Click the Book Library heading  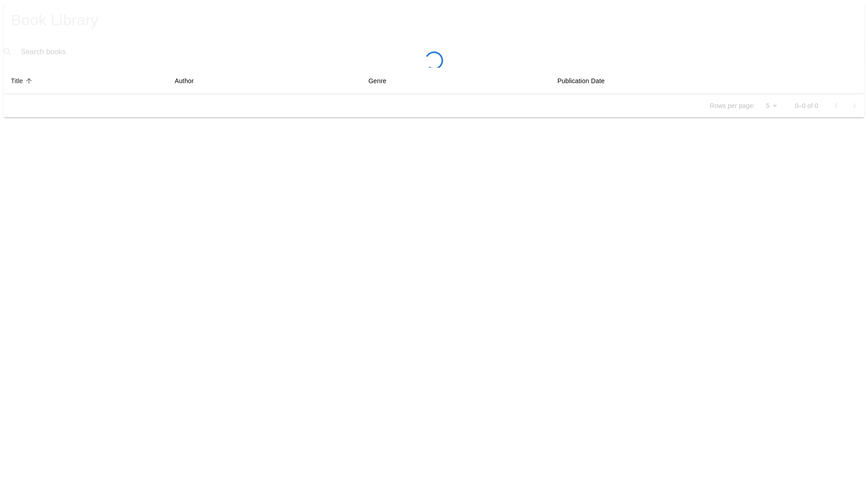click(54, 20)
